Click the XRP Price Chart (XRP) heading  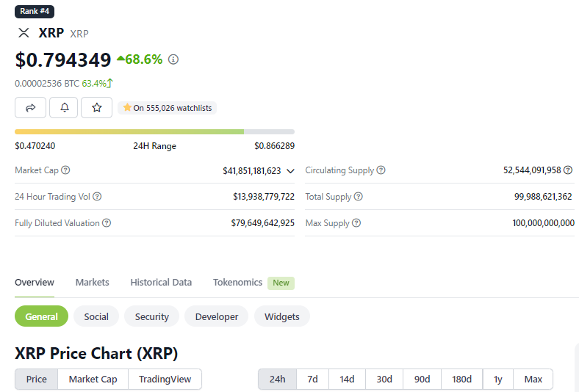pyautogui.click(x=96, y=353)
